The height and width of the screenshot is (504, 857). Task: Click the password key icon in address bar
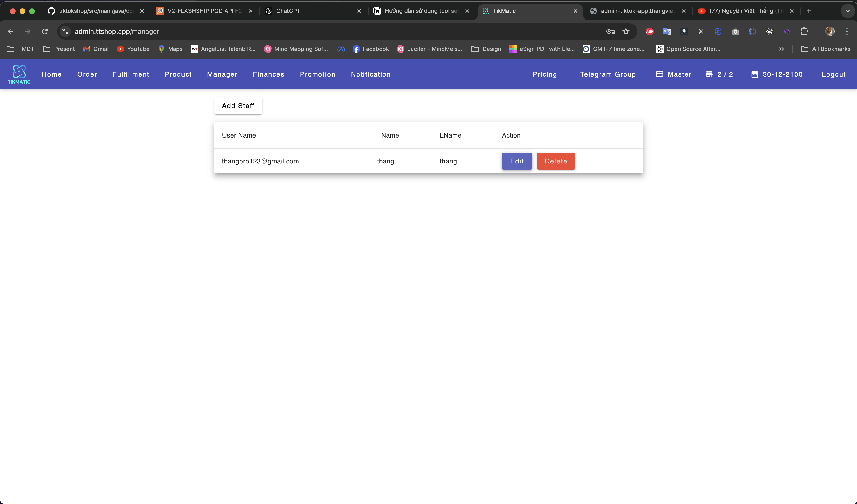coord(610,31)
